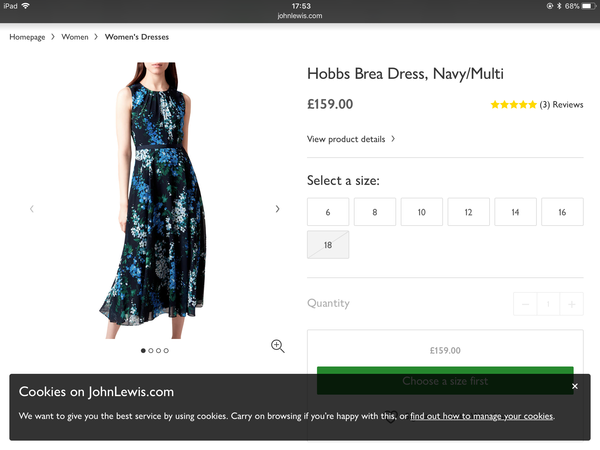The height and width of the screenshot is (450, 600).
Task: Open the (3) Reviews link
Action: point(561,104)
